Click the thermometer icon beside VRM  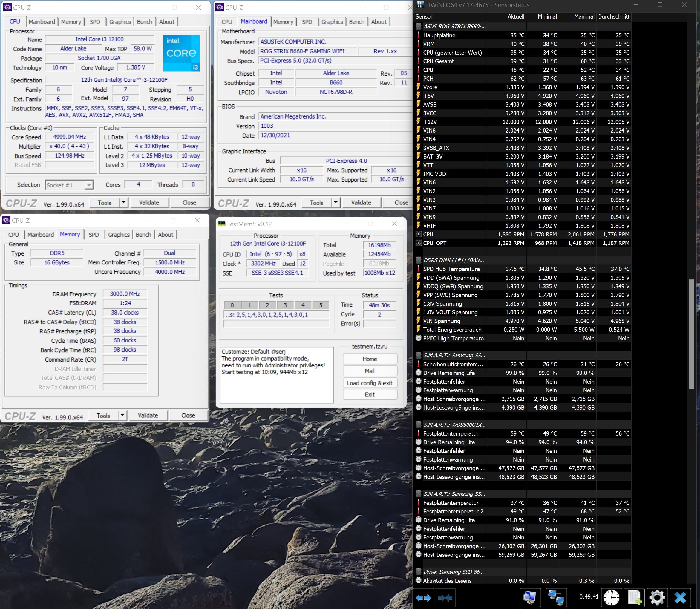(418, 44)
